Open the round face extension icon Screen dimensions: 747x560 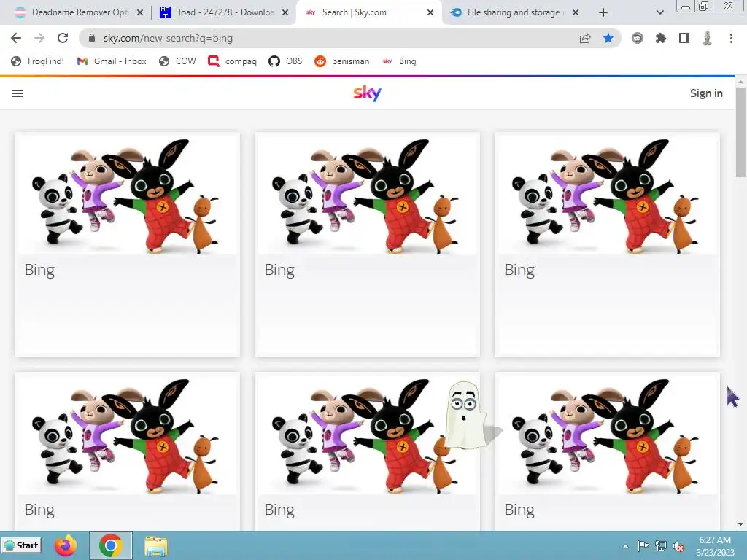[x=637, y=38]
